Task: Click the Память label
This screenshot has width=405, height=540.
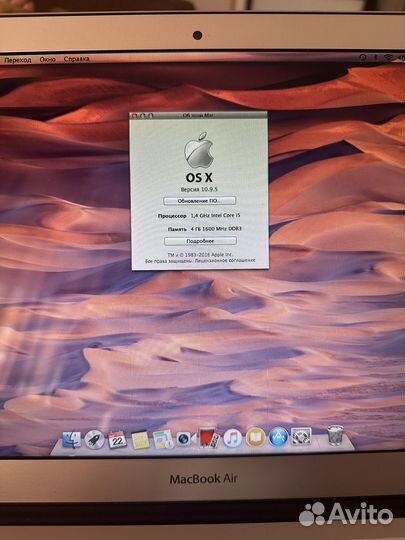Action: (x=177, y=229)
